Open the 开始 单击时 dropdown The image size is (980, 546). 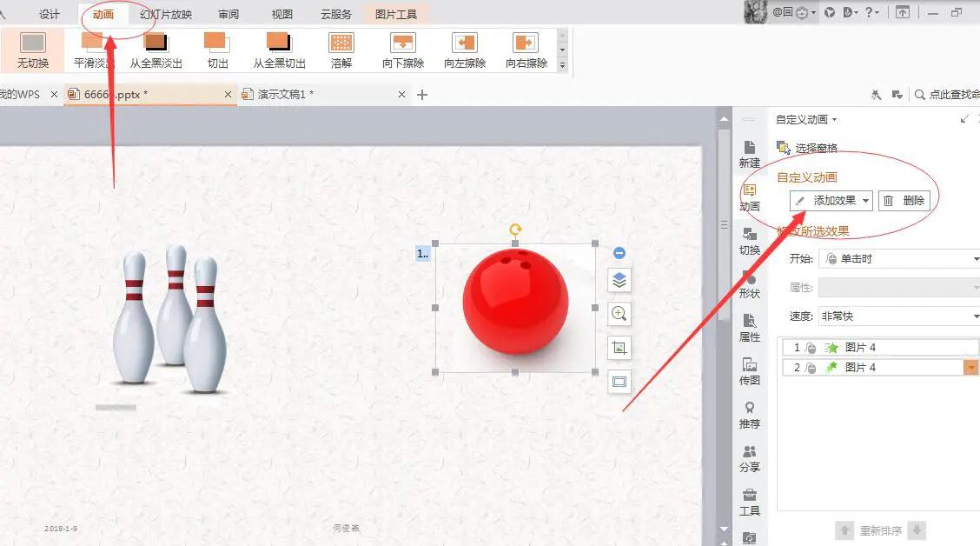pos(899,259)
